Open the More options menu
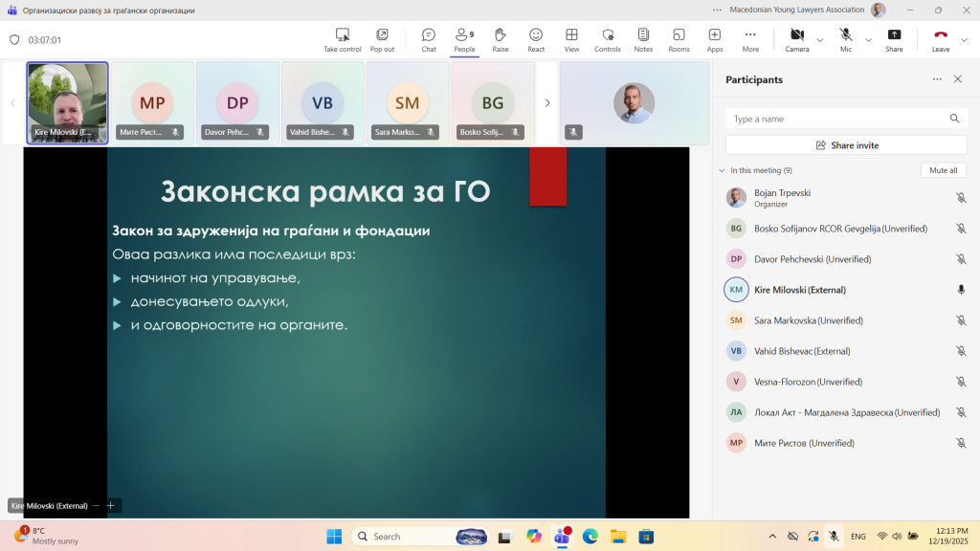The height and width of the screenshot is (551, 980). (x=749, y=36)
